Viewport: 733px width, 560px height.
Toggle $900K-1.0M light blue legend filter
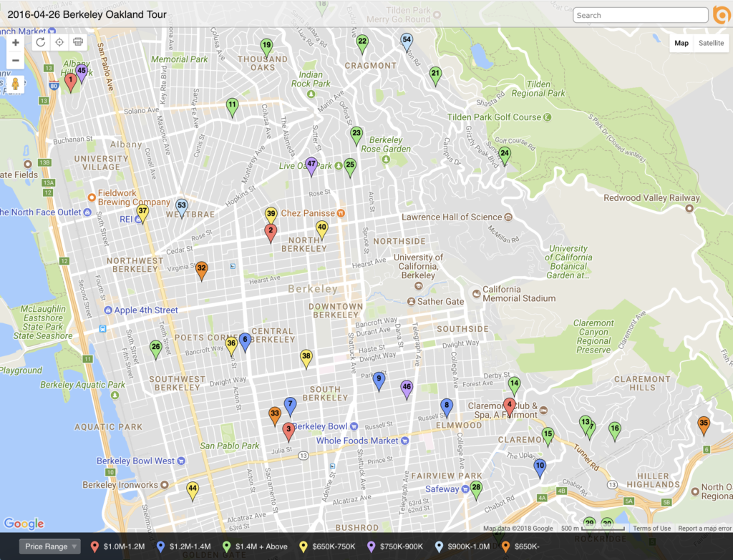pos(462,546)
